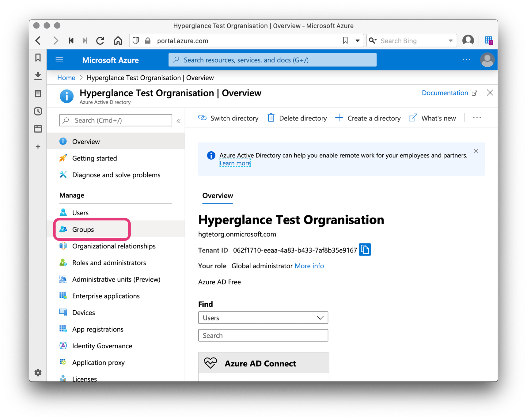Add a web panel with plus icon
Viewport: 527px width, 420px height.
[38, 147]
